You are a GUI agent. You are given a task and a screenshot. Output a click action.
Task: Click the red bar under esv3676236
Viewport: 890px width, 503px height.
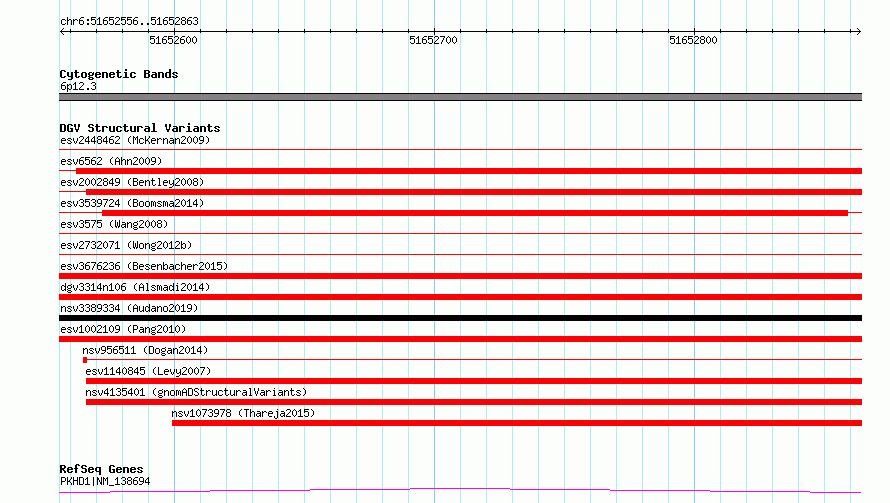click(460, 276)
